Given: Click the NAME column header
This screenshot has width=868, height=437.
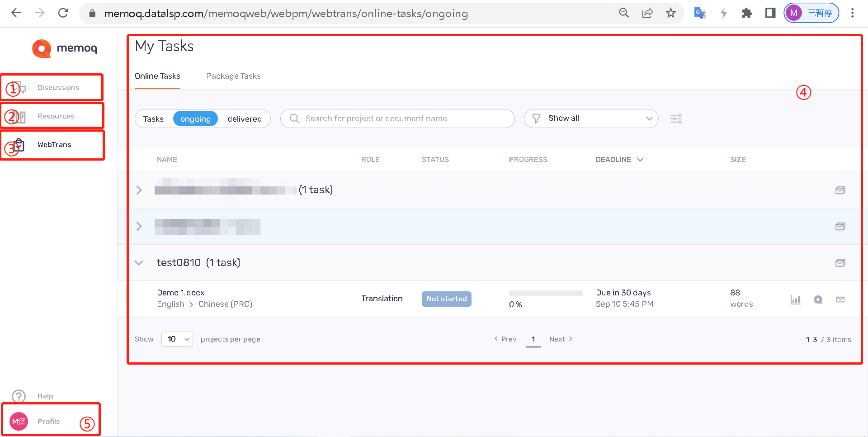Looking at the screenshot, I should pyautogui.click(x=167, y=159).
